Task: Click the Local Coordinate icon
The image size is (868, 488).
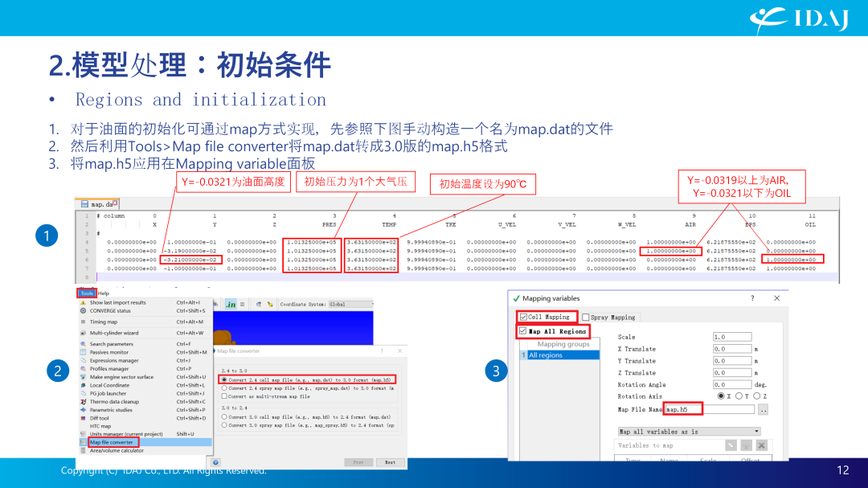Action: [x=83, y=386]
